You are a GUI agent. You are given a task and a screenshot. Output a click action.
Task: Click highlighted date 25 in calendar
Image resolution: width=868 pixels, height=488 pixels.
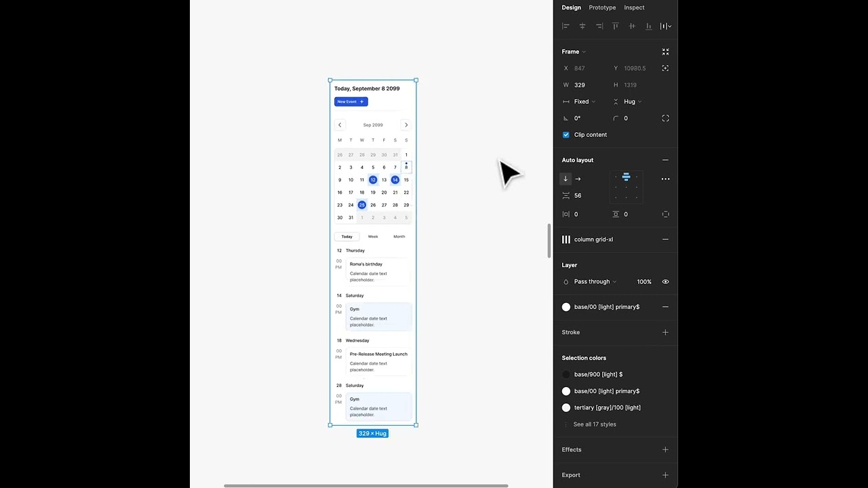point(361,205)
